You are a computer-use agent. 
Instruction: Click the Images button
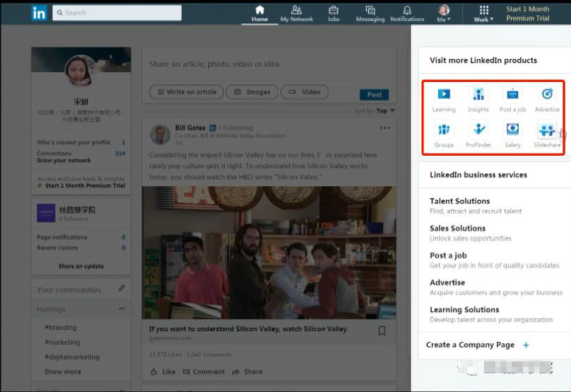tap(252, 92)
